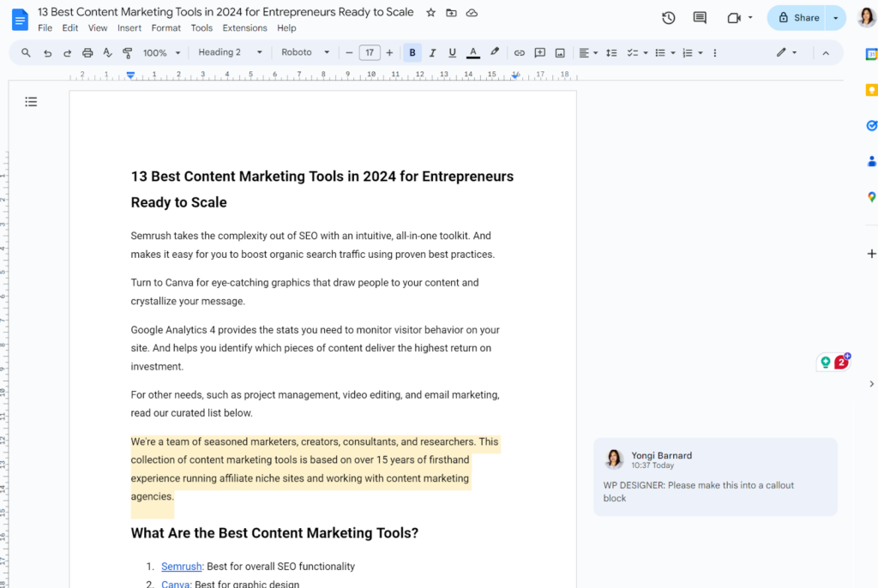This screenshot has height=588, width=878.
Task: Click the insert image icon
Action: (x=560, y=53)
